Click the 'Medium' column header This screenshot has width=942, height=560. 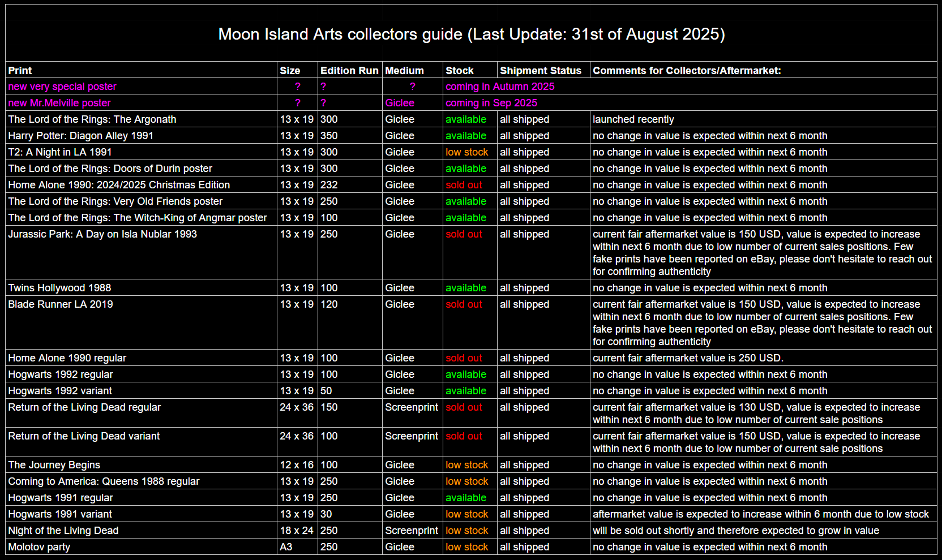click(404, 70)
